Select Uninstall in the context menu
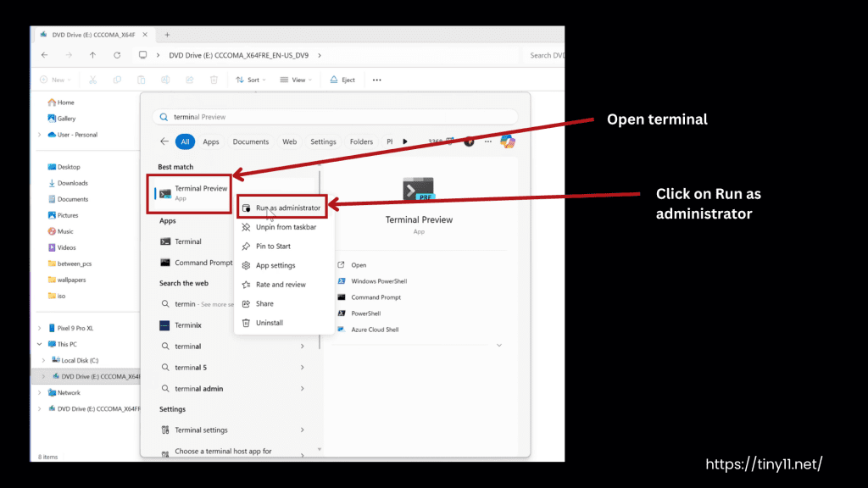 click(270, 323)
